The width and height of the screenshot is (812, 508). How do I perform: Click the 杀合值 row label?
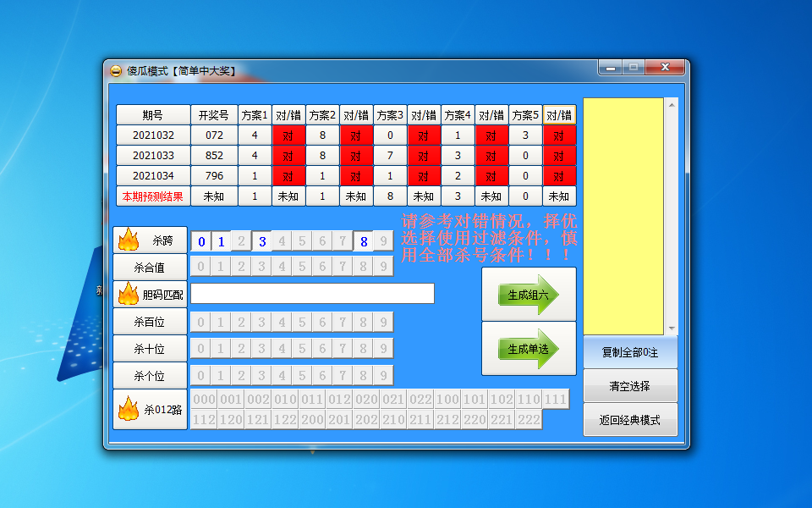149,267
